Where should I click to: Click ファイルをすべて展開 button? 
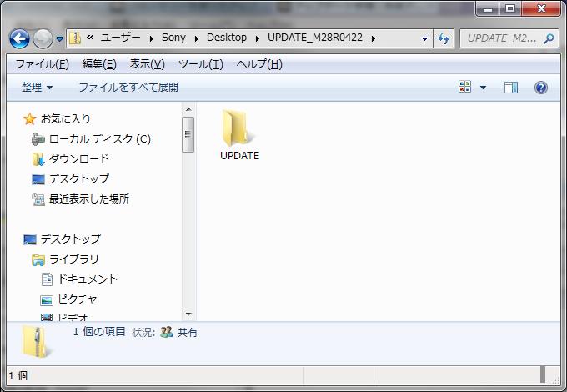[x=128, y=88]
